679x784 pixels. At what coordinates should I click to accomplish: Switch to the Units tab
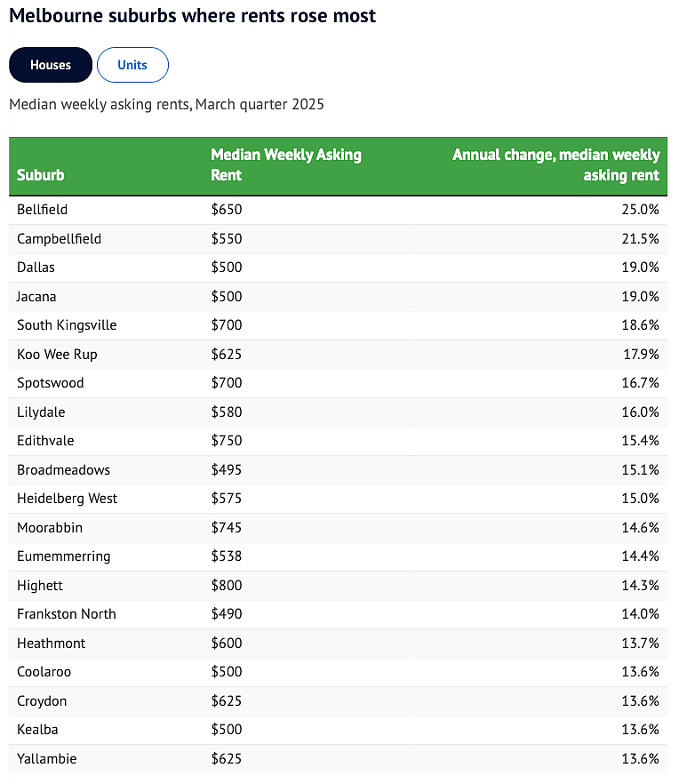(132, 65)
